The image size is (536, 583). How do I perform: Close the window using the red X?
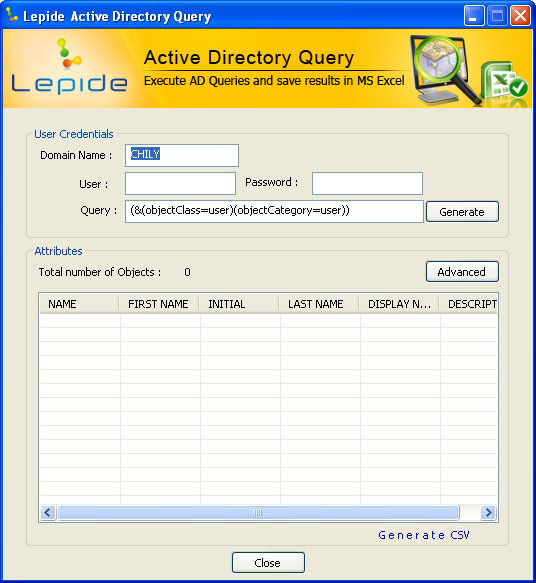pos(520,16)
